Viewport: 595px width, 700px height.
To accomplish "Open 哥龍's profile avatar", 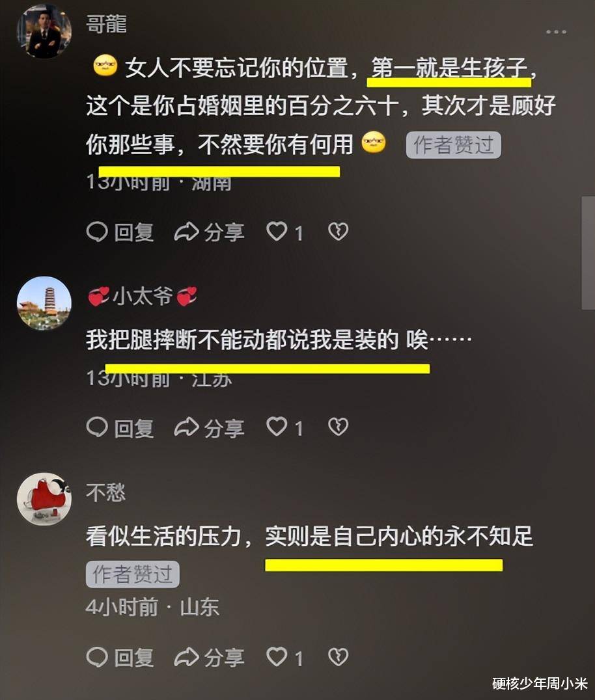I will (44, 32).
